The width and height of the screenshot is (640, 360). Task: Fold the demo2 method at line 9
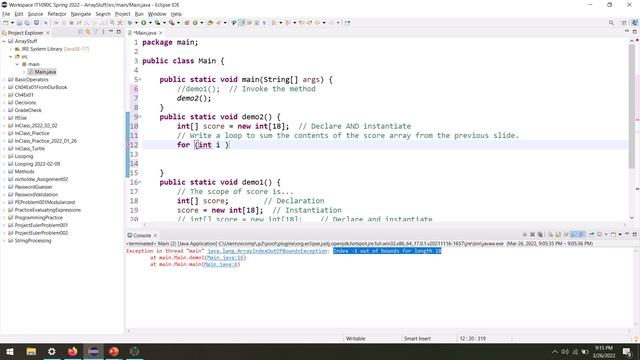coord(140,117)
